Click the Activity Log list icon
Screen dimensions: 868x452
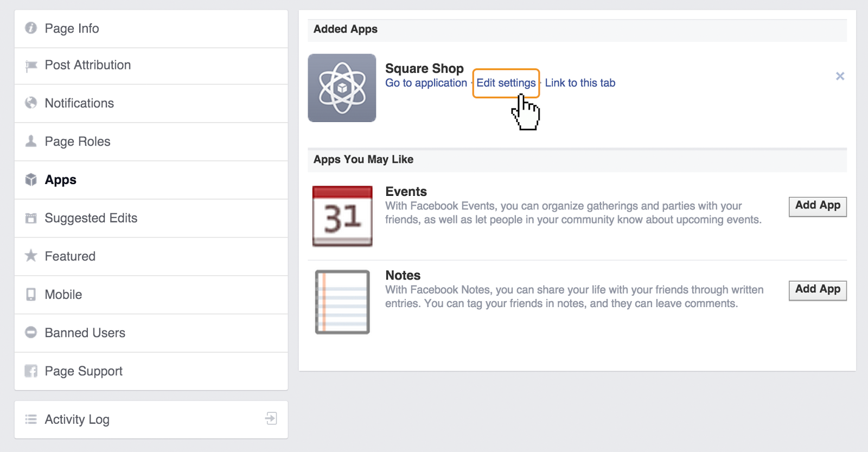coord(31,419)
